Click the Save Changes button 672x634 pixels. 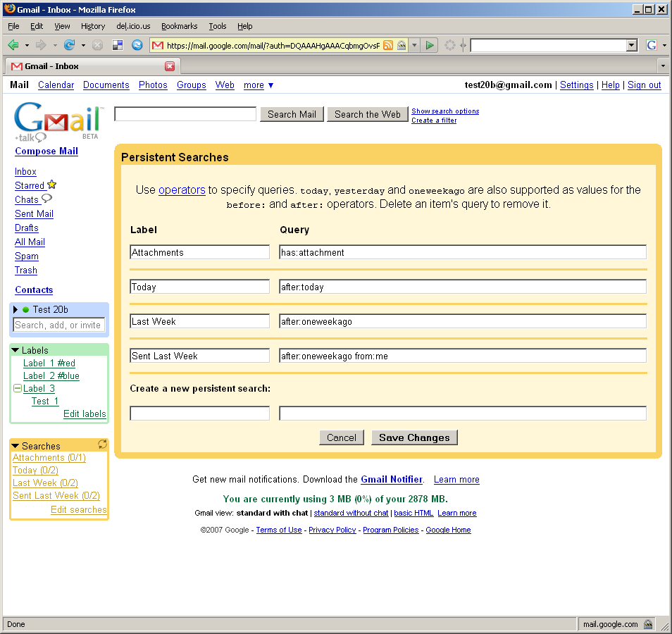(414, 437)
